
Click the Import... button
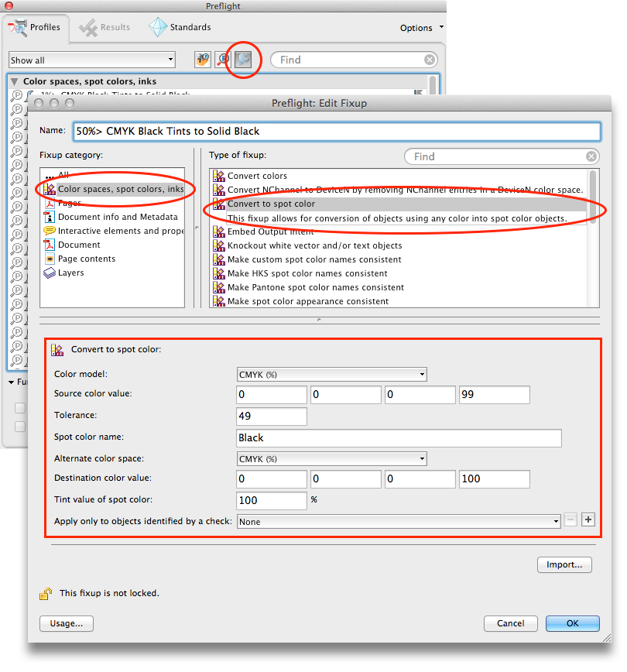pyautogui.click(x=564, y=565)
